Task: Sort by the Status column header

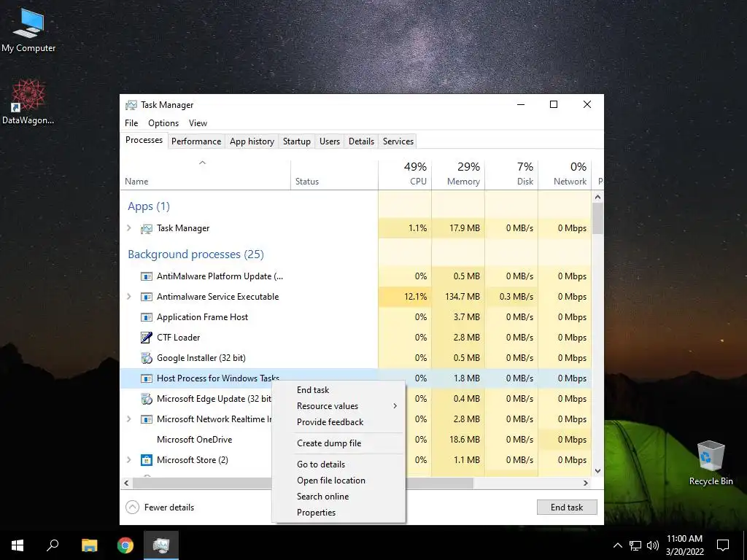Action: click(x=334, y=174)
